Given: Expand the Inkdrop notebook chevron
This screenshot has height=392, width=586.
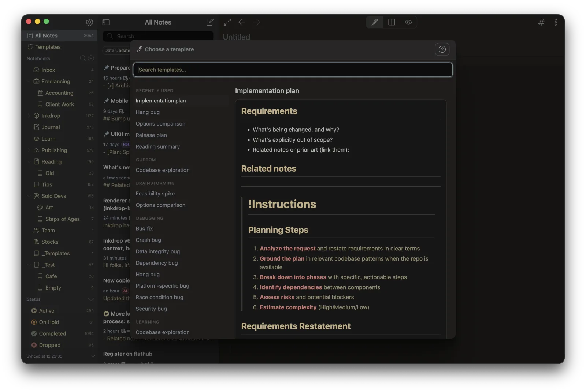Looking at the screenshot, I should pyautogui.click(x=29, y=116).
